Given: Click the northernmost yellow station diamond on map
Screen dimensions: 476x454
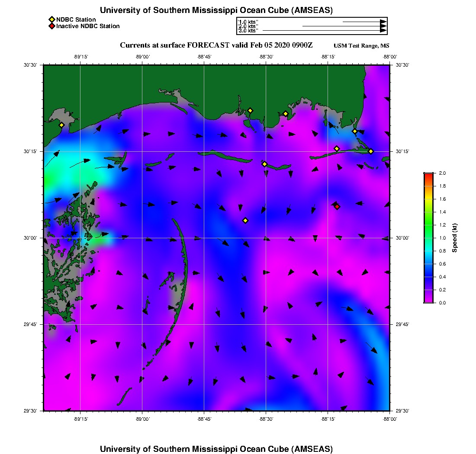Looking at the screenshot, I should coord(250,110).
